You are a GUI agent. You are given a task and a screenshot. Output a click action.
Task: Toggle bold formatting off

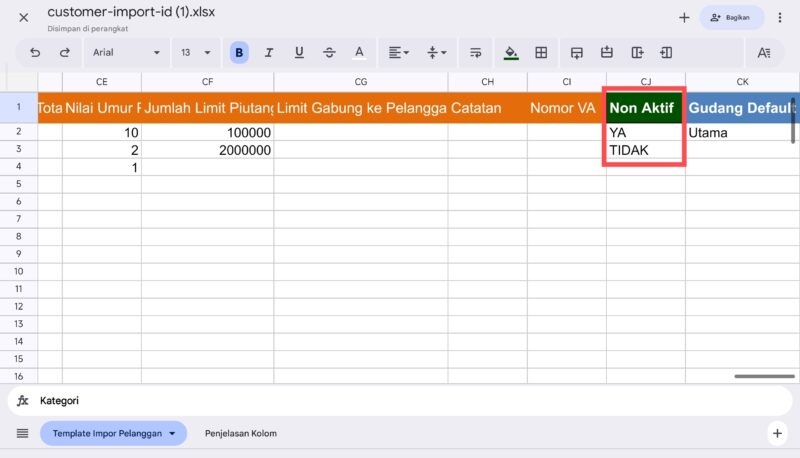(x=239, y=53)
